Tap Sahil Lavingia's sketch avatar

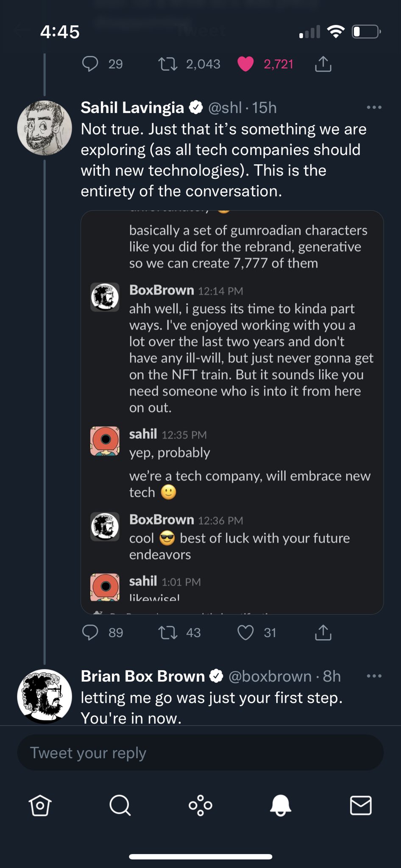click(45, 128)
